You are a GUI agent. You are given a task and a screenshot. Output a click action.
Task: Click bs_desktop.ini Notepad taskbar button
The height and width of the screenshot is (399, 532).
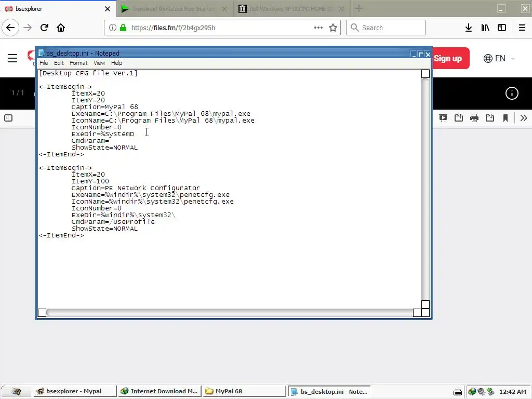click(x=328, y=391)
